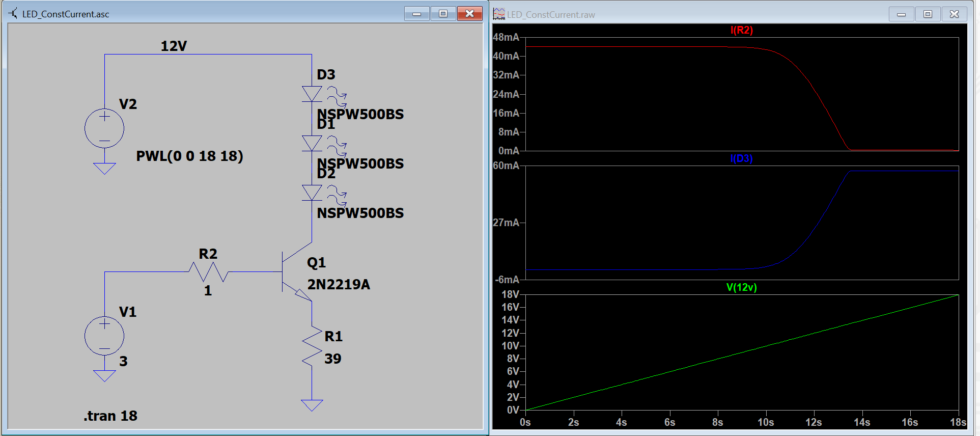Click the D1 LED diode symbol
Viewport: 980px width, 436px height.
point(312,144)
